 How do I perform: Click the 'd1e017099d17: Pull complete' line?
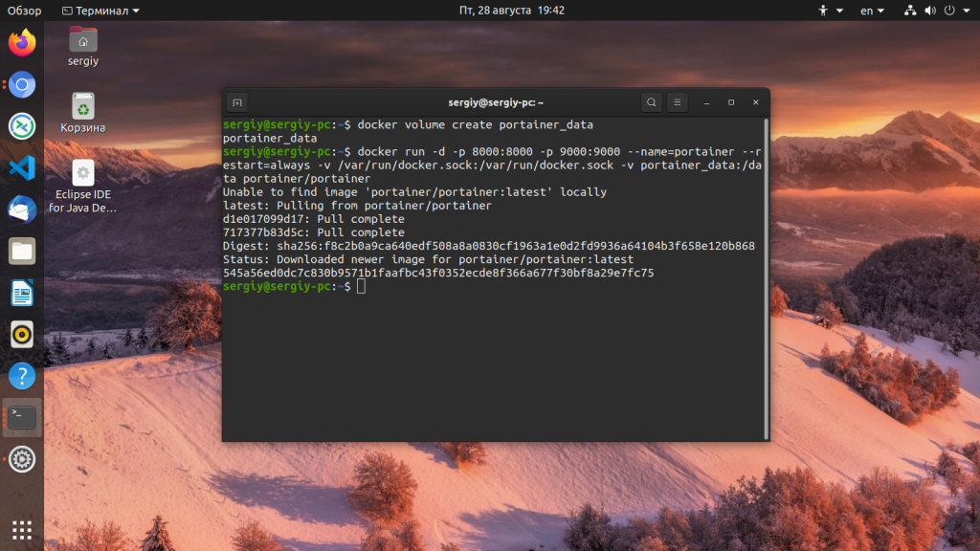tap(314, 219)
